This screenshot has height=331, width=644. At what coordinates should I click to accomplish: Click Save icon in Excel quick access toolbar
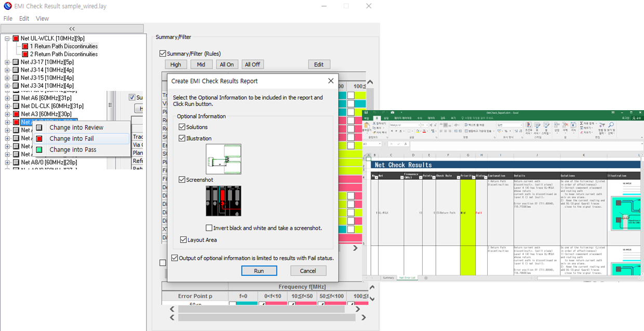click(366, 112)
